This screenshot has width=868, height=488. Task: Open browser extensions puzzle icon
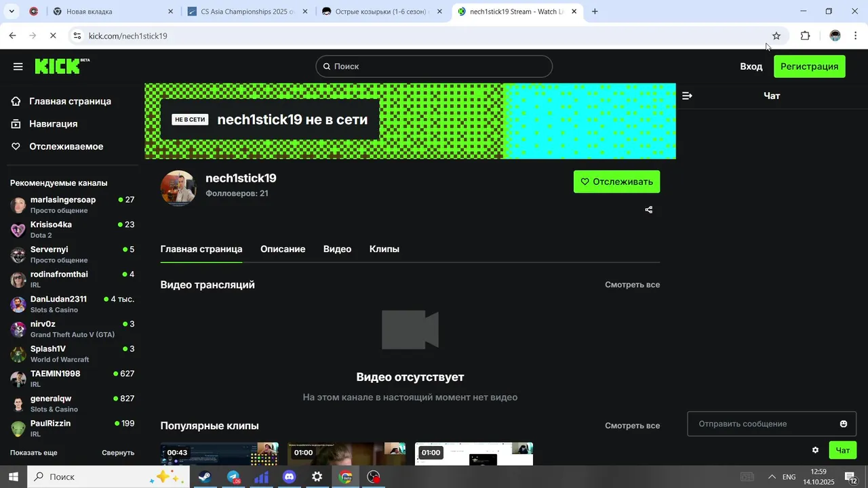click(806, 36)
